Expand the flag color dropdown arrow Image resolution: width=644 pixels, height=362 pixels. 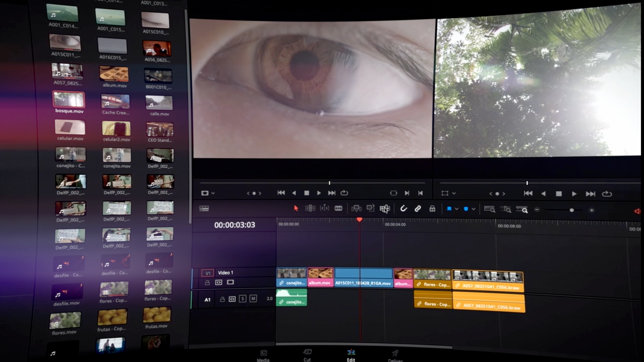click(456, 209)
